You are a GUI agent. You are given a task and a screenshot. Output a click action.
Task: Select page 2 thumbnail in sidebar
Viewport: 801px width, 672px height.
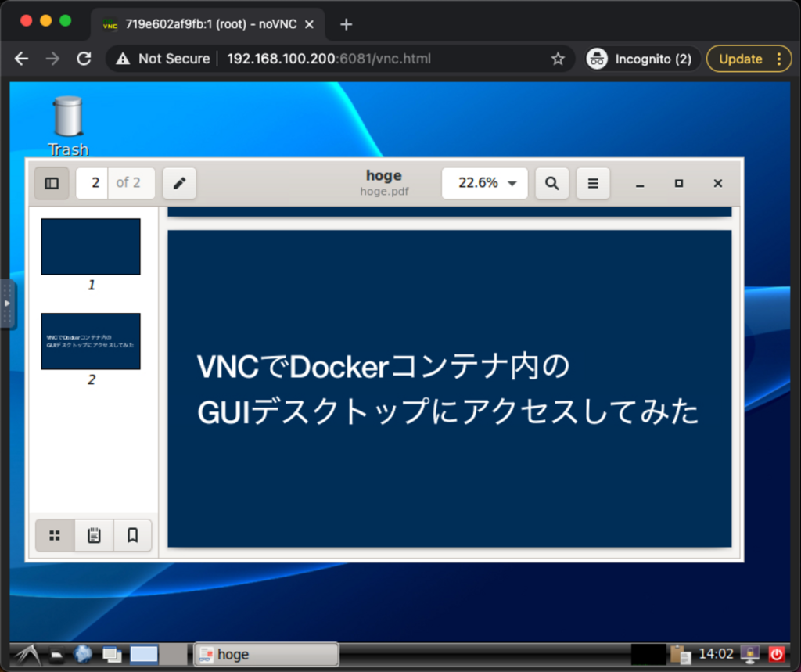tap(91, 341)
